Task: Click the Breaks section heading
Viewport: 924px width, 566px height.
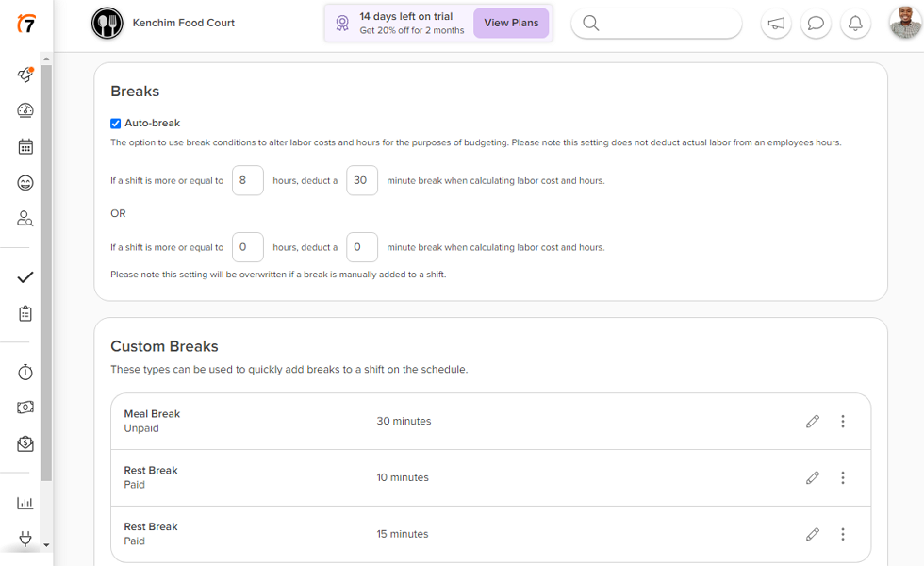Action: (135, 92)
